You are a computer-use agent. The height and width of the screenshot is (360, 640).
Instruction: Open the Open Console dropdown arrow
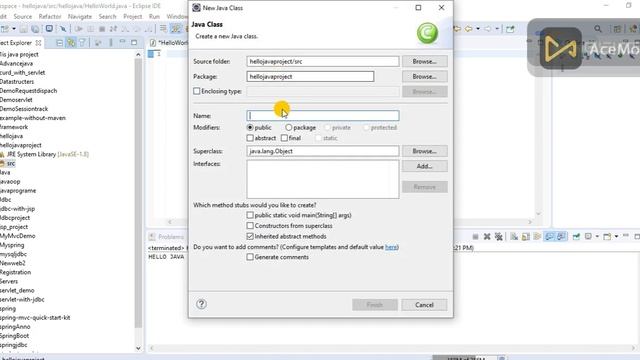616,237
